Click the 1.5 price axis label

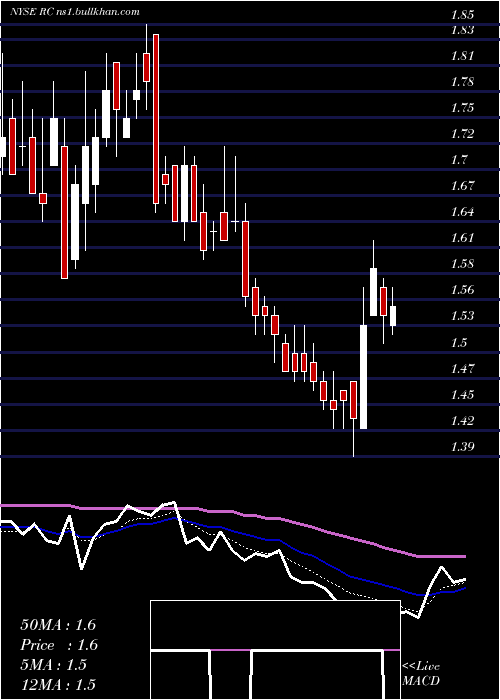(459, 343)
